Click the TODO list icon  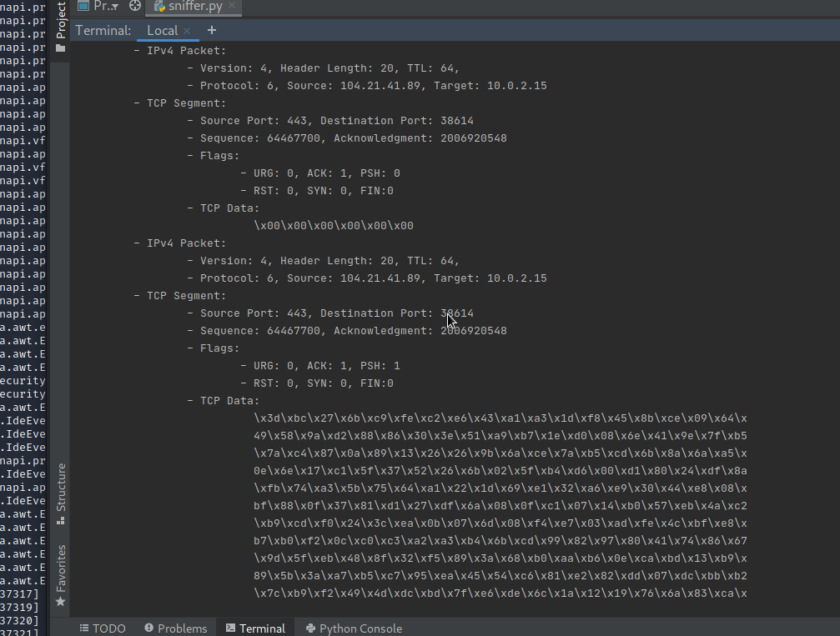[x=84, y=628]
